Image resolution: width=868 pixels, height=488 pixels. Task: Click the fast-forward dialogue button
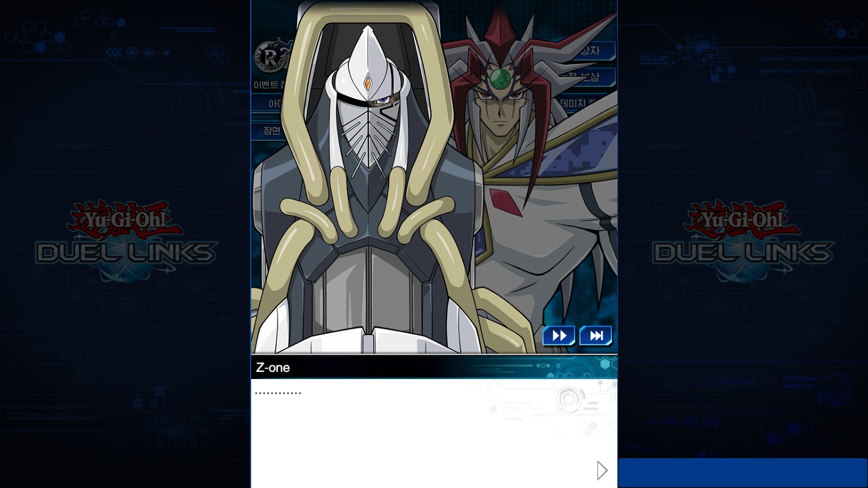[x=559, y=336]
